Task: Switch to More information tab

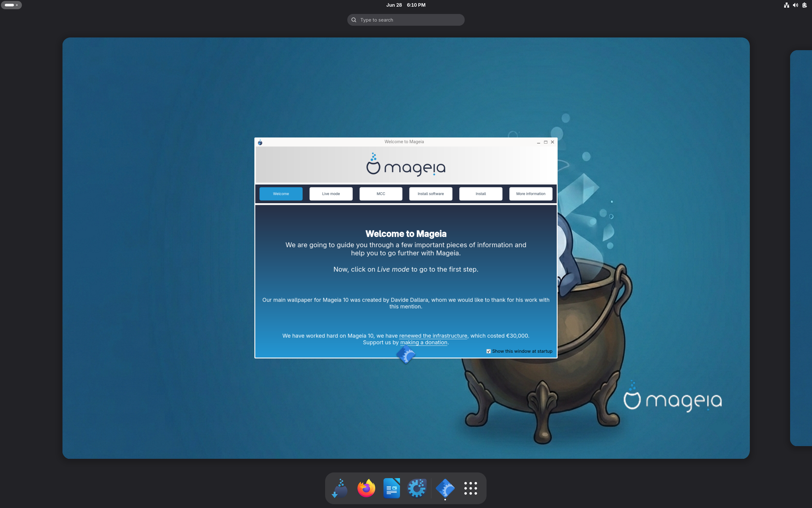Action: 531,194
